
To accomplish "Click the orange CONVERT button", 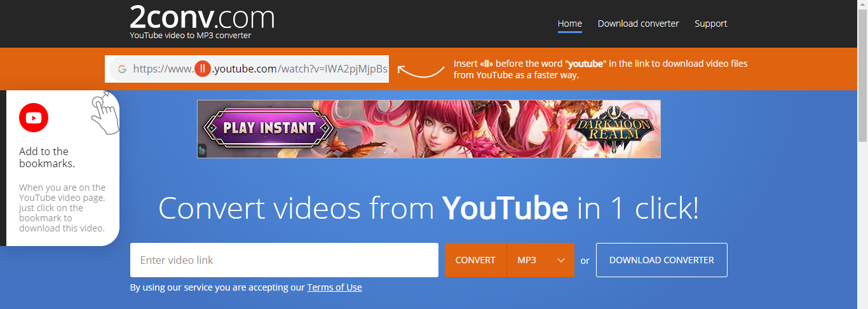I will pos(475,260).
